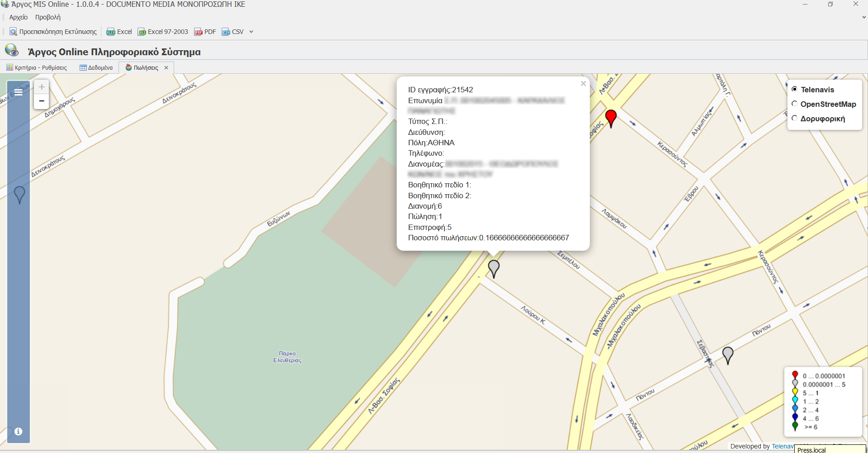The width and height of the screenshot is (868, 453).
Task: Switch to Κριτήρια - Ρυθμίσεις tab
Action: [x=37, y=67]
